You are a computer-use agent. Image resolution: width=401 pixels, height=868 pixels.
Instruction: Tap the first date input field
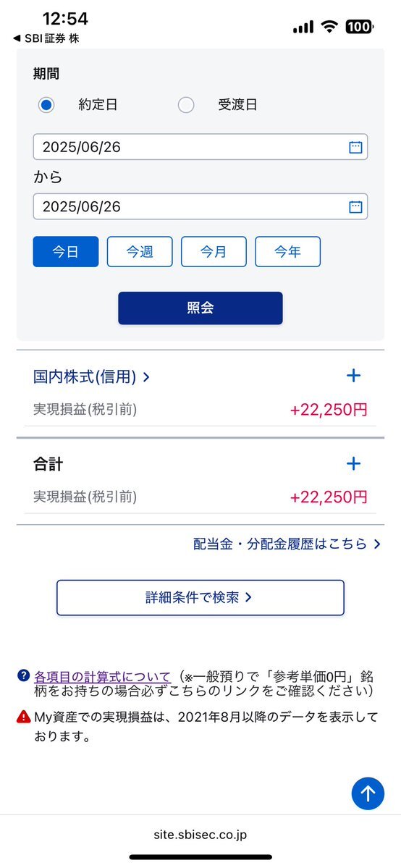point(200,147)
